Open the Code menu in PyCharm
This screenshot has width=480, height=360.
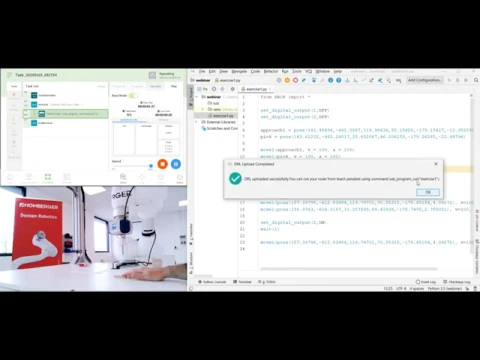(x=255, y=71)
